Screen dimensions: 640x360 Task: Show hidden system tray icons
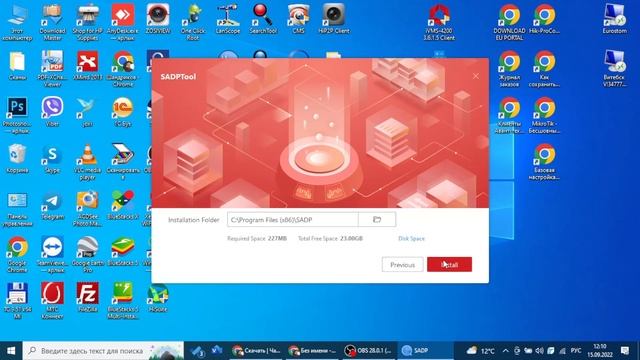click(x=505, y=351)
